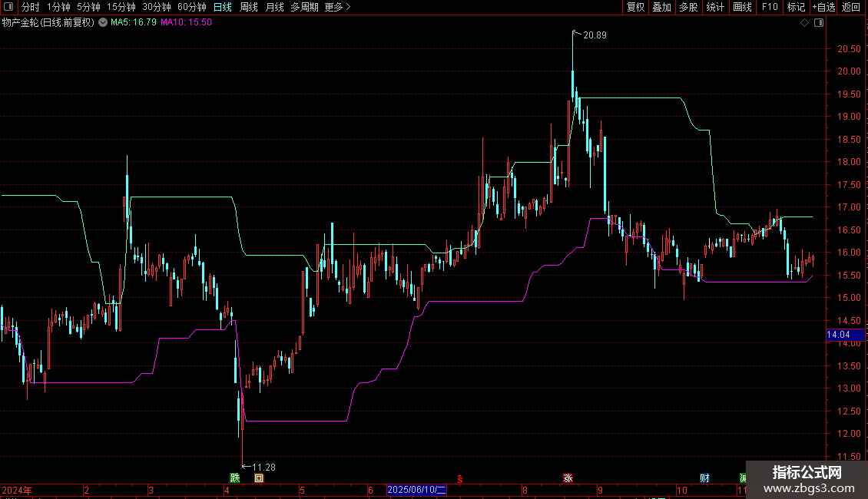Image resolution: width=868 pixels, height=499 pixels.
Task: Click the 2024年 label on time axis
Action: (17, 490)
